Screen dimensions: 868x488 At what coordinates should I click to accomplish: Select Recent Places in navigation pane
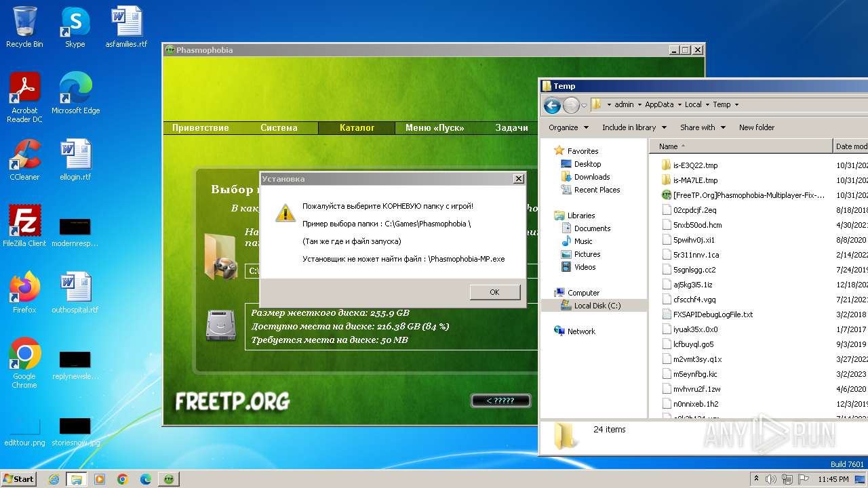coord(597,190)
